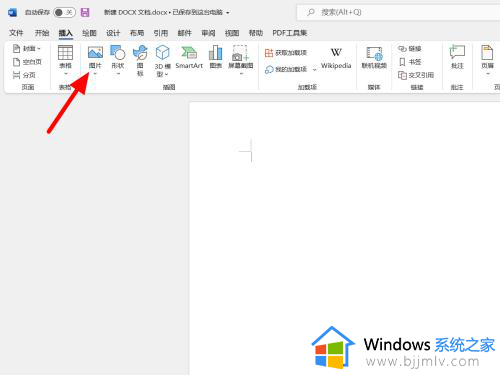Click inside the blank document page
Image resolution: width=500 pixels, height=375 pixels.
(345, 238)
